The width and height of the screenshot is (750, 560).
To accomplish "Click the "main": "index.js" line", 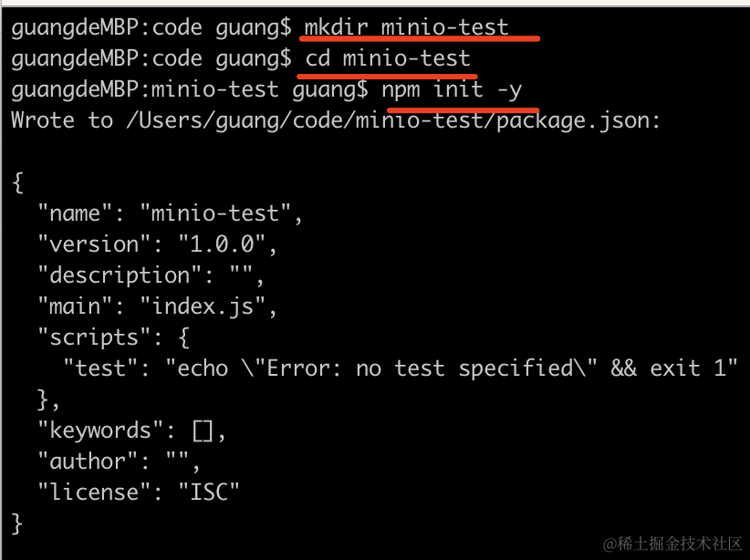I will (x=157, y=306).
